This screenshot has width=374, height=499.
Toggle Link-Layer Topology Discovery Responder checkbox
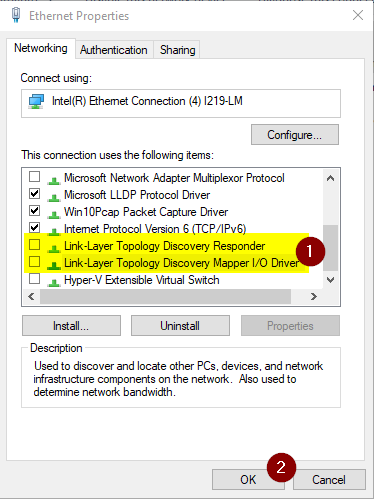click(35, 245)
